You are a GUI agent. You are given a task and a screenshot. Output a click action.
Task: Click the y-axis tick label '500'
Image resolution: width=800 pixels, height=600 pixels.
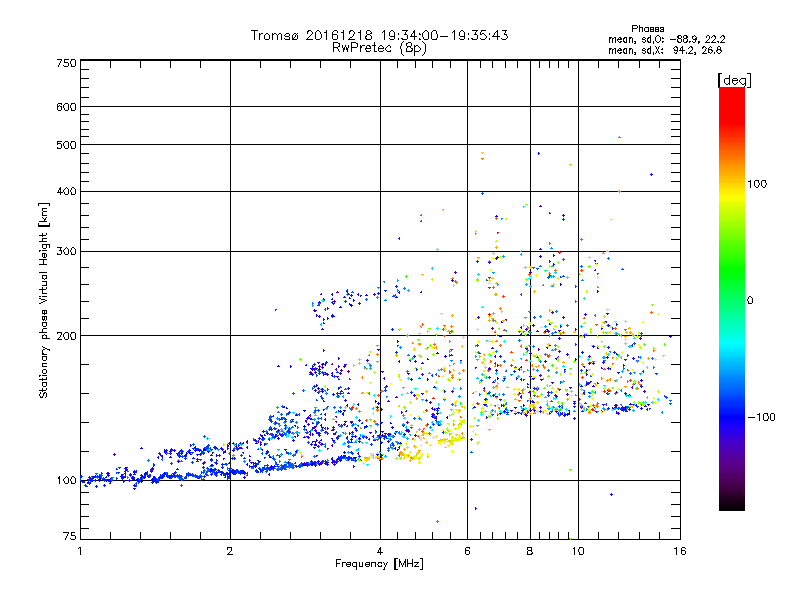(x=67, y=145)
